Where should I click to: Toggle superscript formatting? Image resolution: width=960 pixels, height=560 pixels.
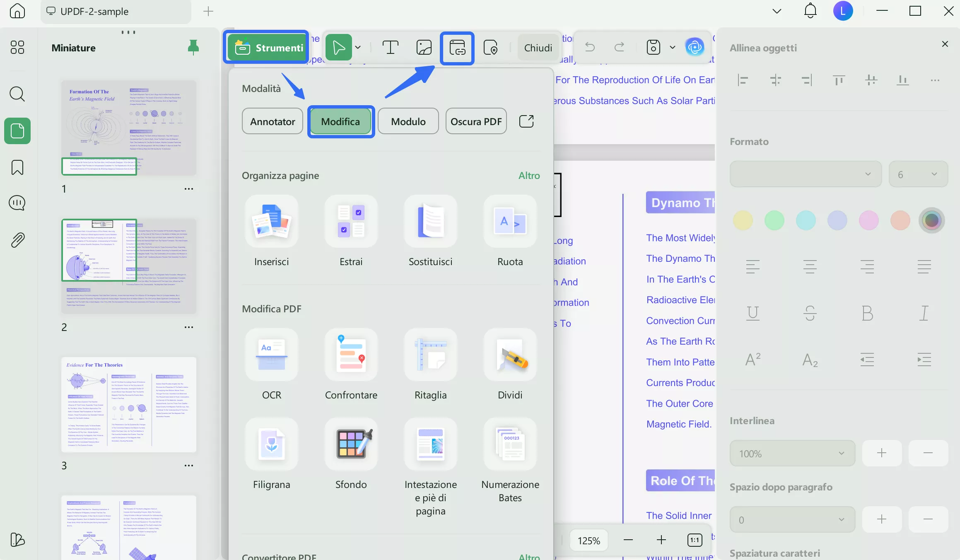click(753, 359)
